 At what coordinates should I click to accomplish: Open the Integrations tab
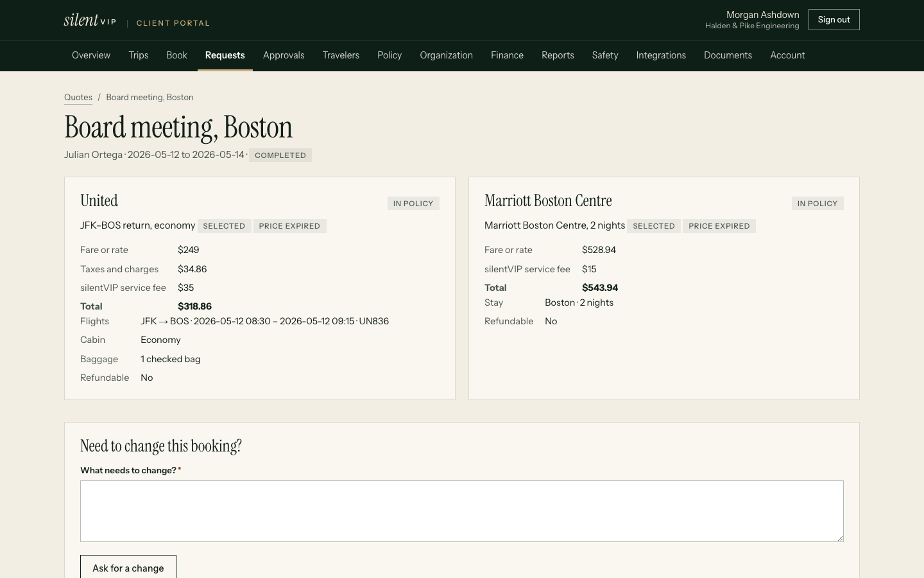[661, 55]
